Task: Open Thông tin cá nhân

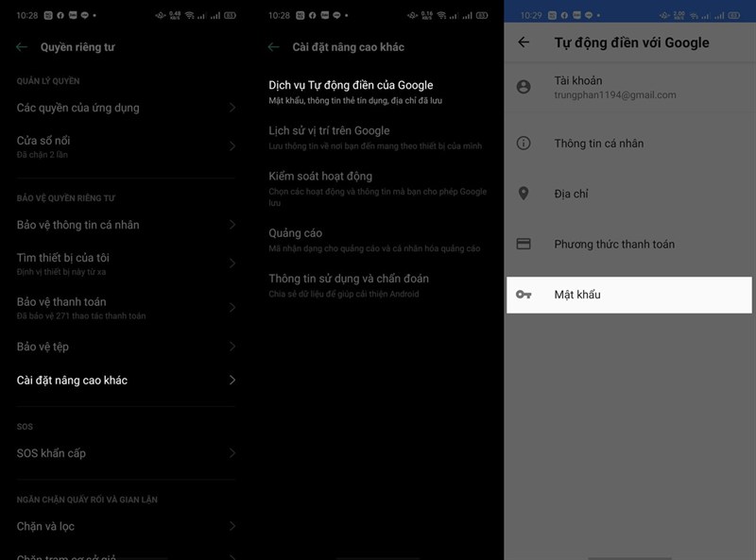Action: pos(629,144)
